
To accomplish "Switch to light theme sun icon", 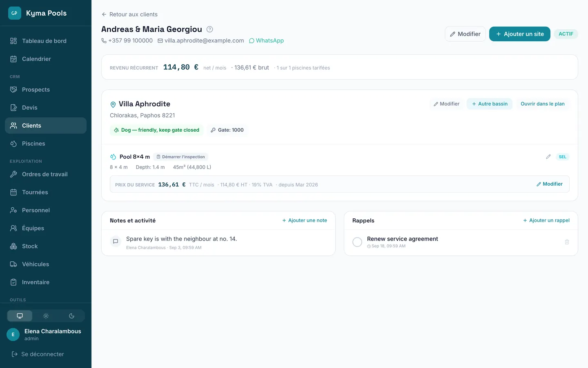I will click(46, 316).
